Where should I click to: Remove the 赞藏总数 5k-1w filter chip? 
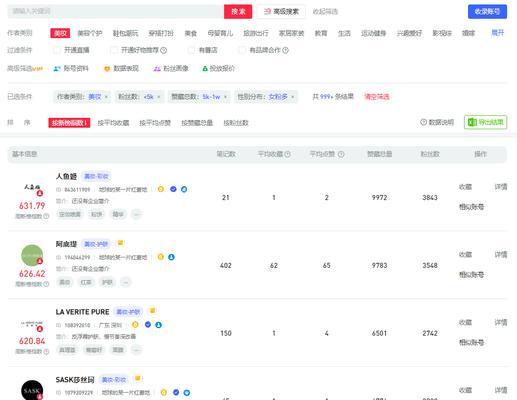[225, 97]
